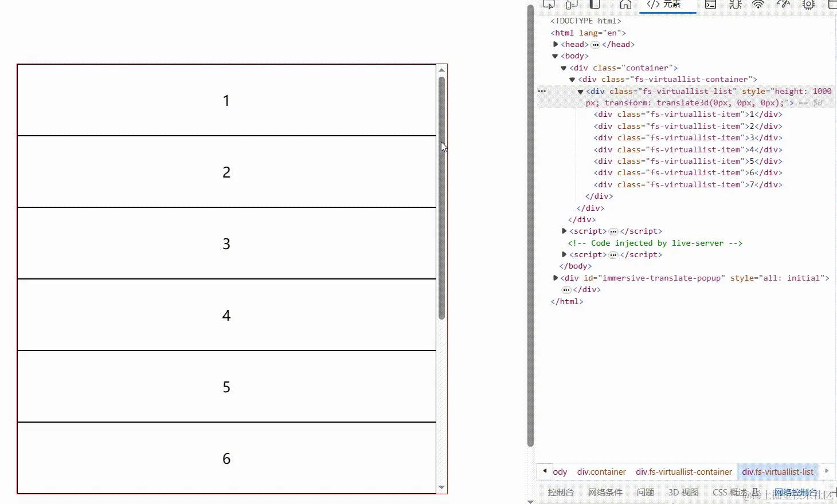The width and height of the screenshot is (837, 504).
Task: Open the 问题 drawer tab
Action: tap(646, 493)
